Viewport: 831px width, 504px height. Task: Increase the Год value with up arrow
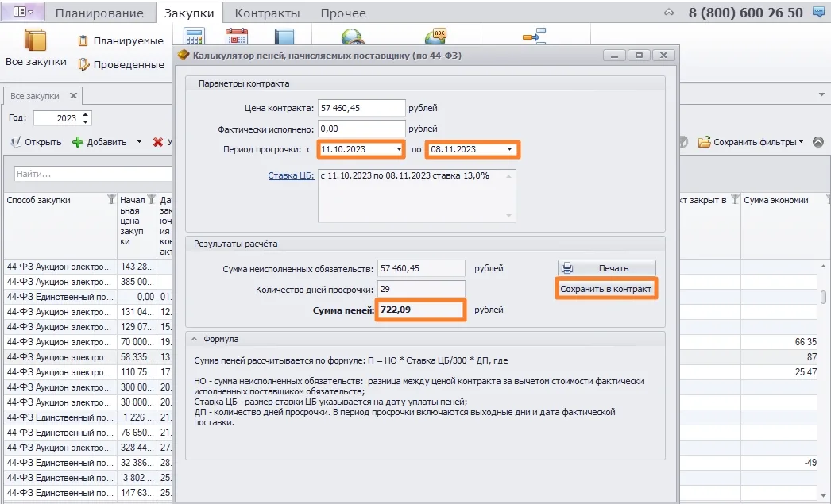click(x=86, y=114)
